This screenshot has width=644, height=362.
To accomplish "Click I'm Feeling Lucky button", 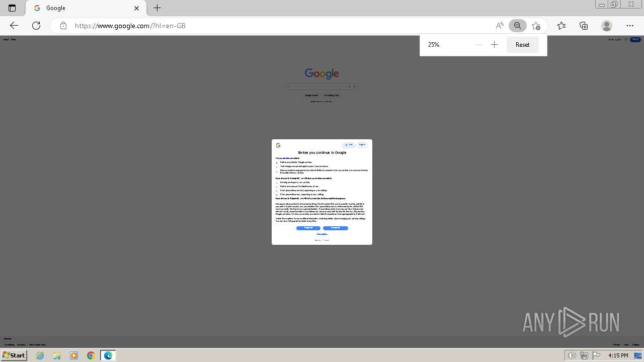I will click(x=332, y=95).
